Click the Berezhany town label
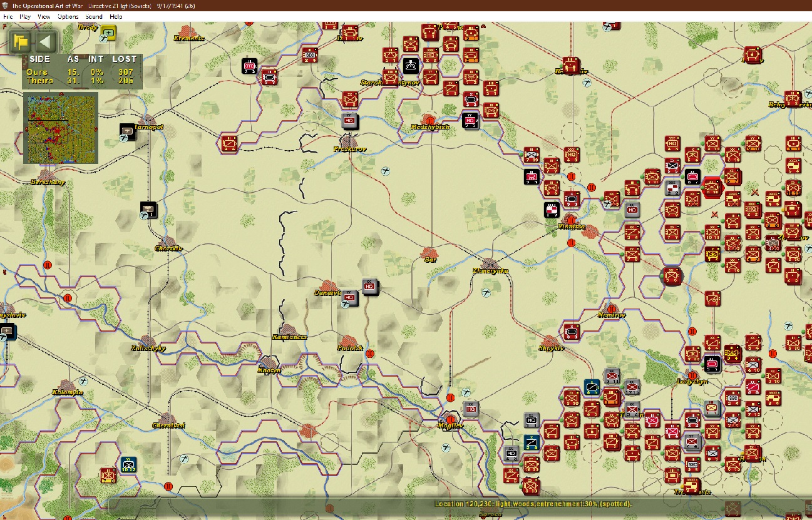The height and width of the screenshot is (520, 812). (48, 182)
